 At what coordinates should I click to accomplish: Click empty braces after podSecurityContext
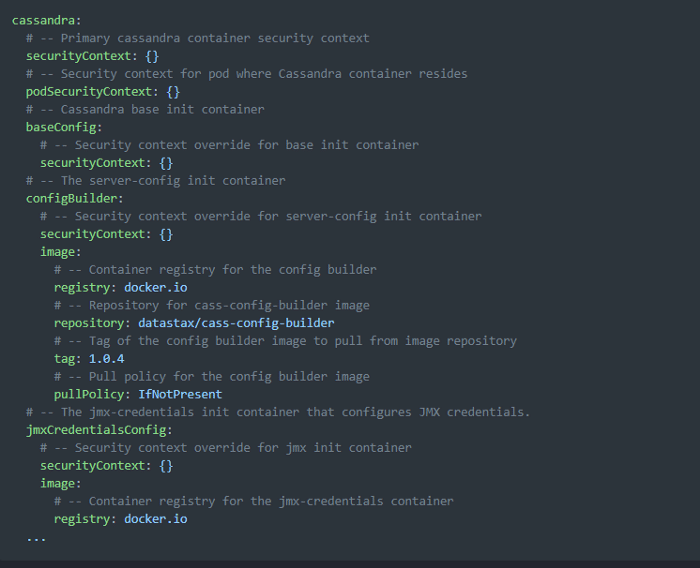(x=173, y=92)
